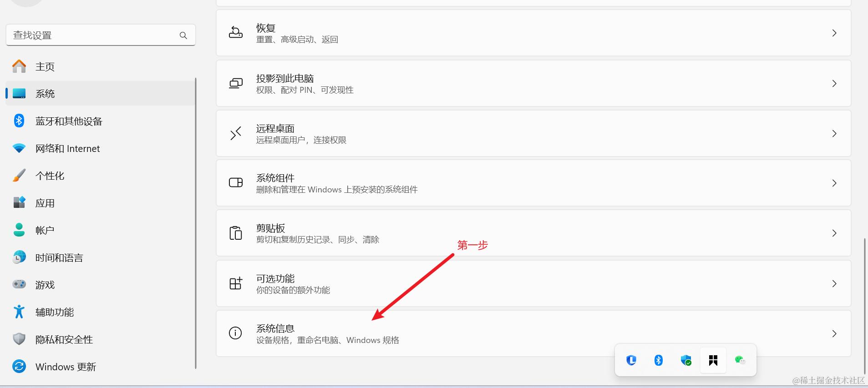Image resolution: width=868 pixels, height=388 pixels.
Task: Click the blue shield L tray icon
Action: click(631, 360)
